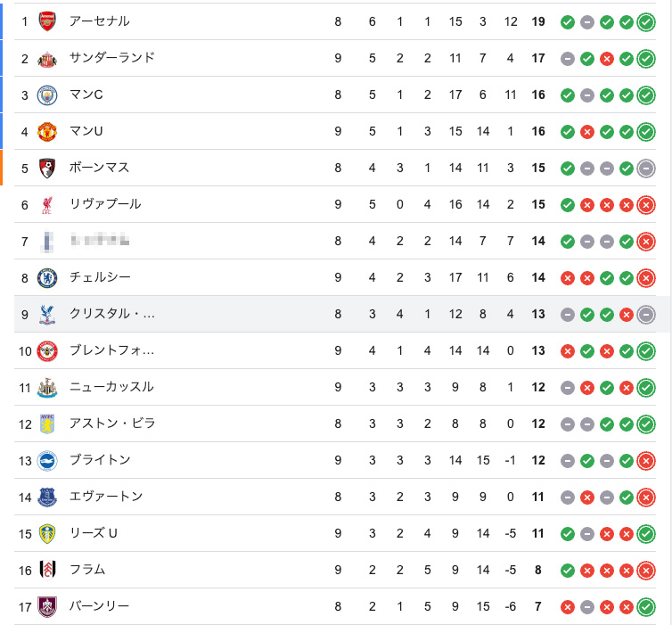
Task: Open the リヴァプール team link
Action: (x=105, y=204)
